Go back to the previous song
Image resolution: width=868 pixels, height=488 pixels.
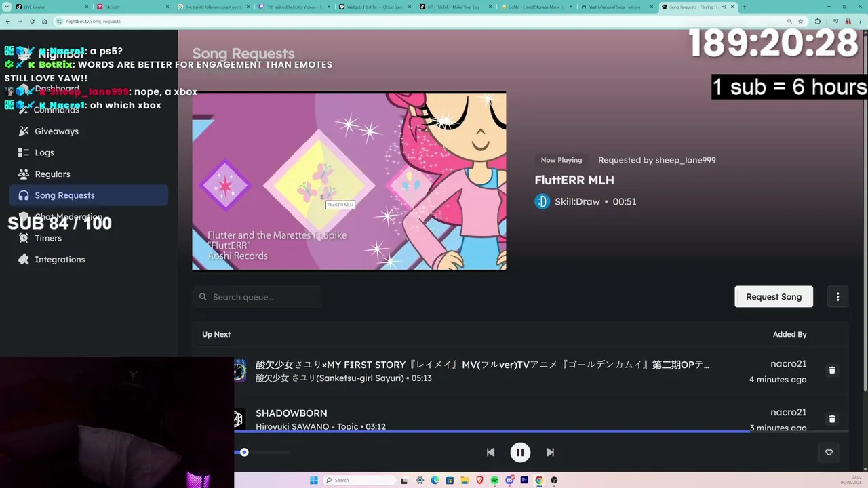490,452
